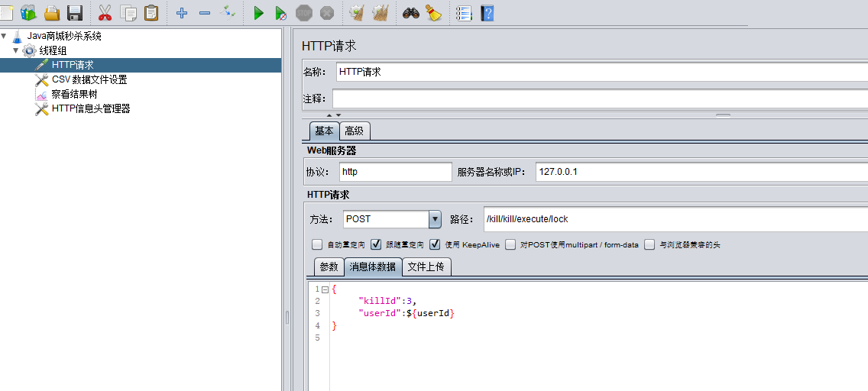Click the Open file folder icon
868x391 pixels.
point(52,13)
